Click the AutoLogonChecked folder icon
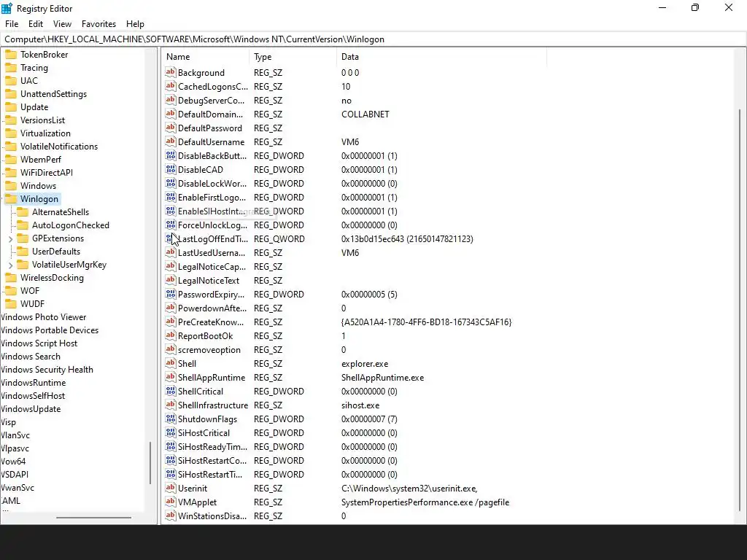 (23, 225)
